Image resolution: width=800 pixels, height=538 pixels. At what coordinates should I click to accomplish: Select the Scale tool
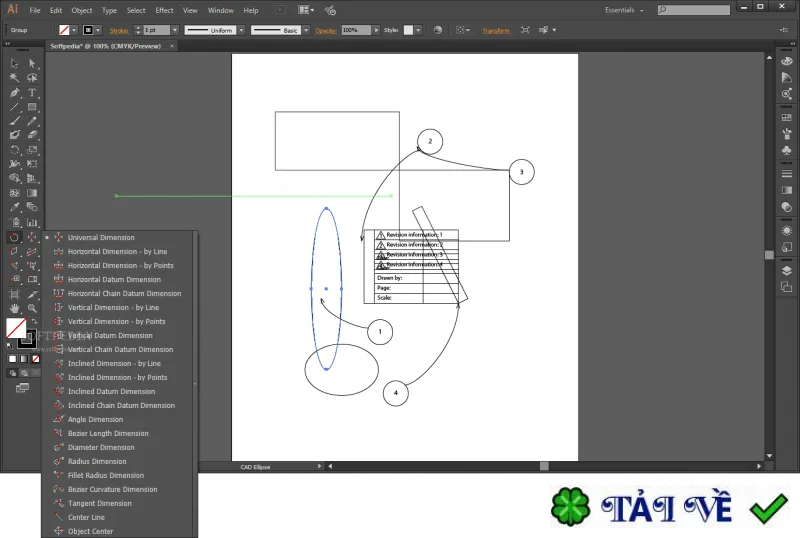click(x=32, y=150)
